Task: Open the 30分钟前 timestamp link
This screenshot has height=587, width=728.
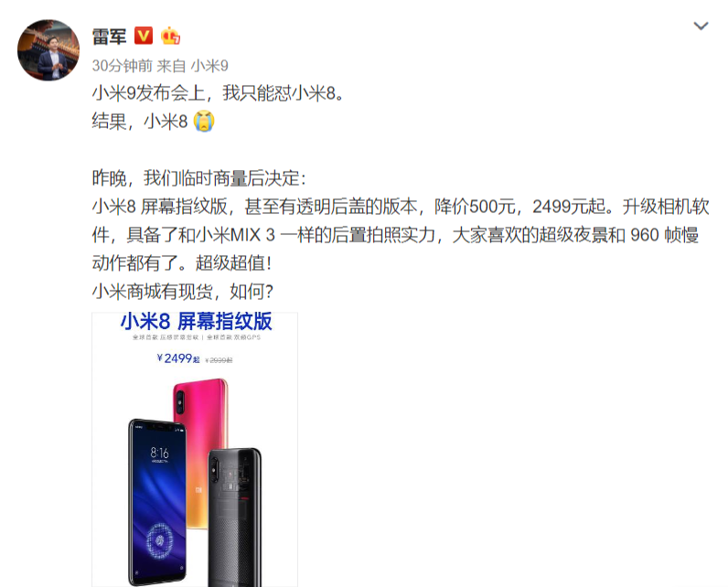Action: pos(123,66)
